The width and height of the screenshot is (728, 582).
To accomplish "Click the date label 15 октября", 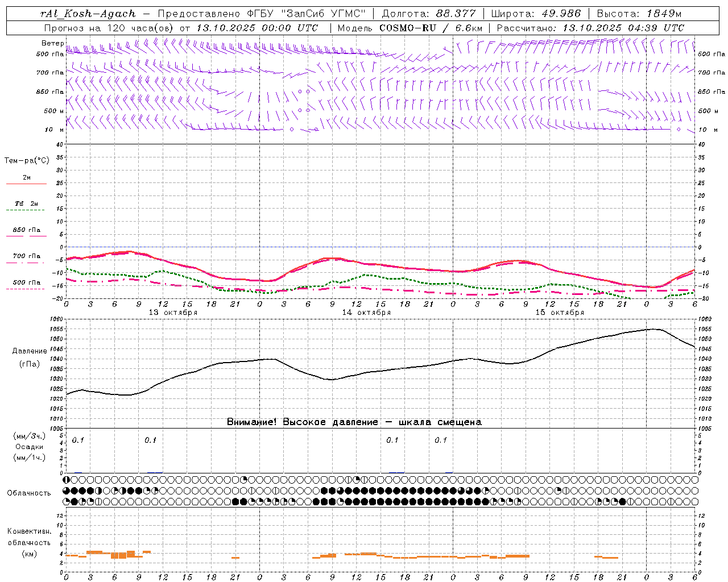I will click(560, 313).
